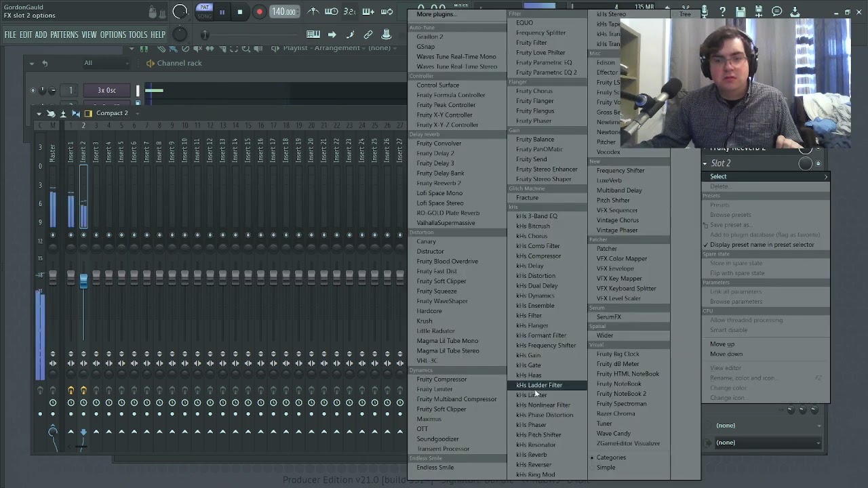Click the clock icon on Master track
Image resolution: width=868 pixels, height=488 pixels.
point(53,403)
